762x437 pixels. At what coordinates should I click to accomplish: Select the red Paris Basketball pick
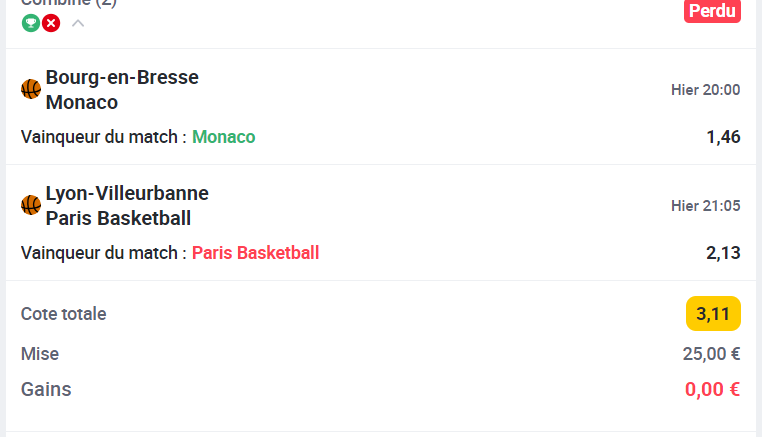click(x=255, y=253)
